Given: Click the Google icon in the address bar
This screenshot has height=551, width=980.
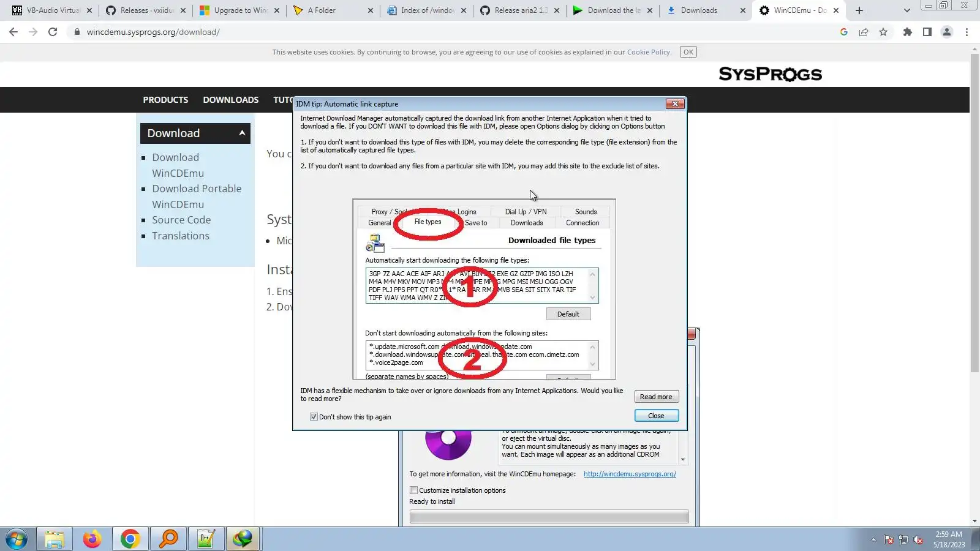Looking at the screenshot, I should 844,32.
